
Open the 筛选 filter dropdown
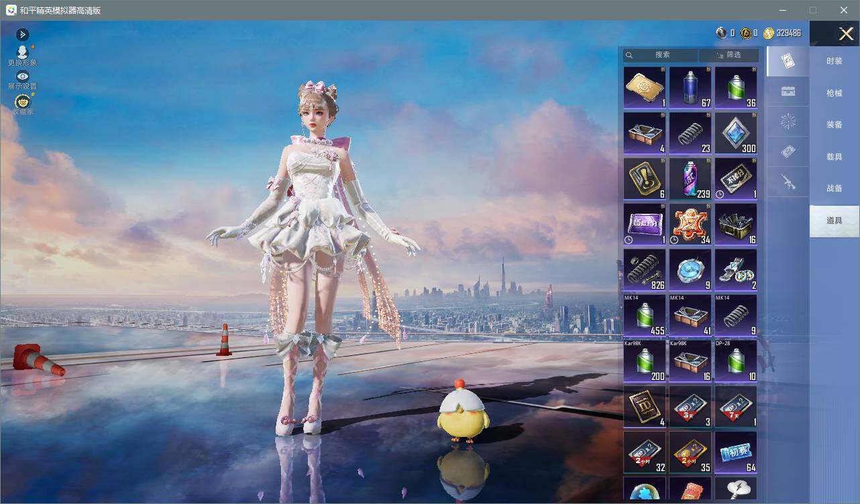tap(729, 55)
